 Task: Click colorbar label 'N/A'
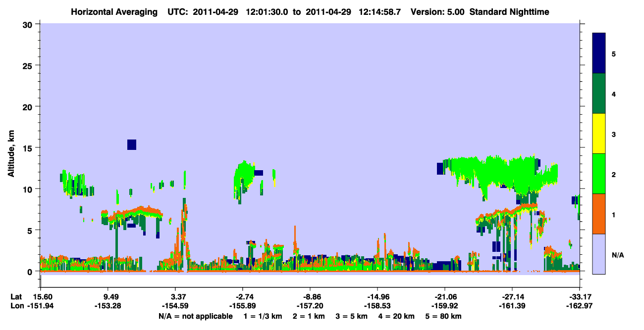click(x=617, y=255)
